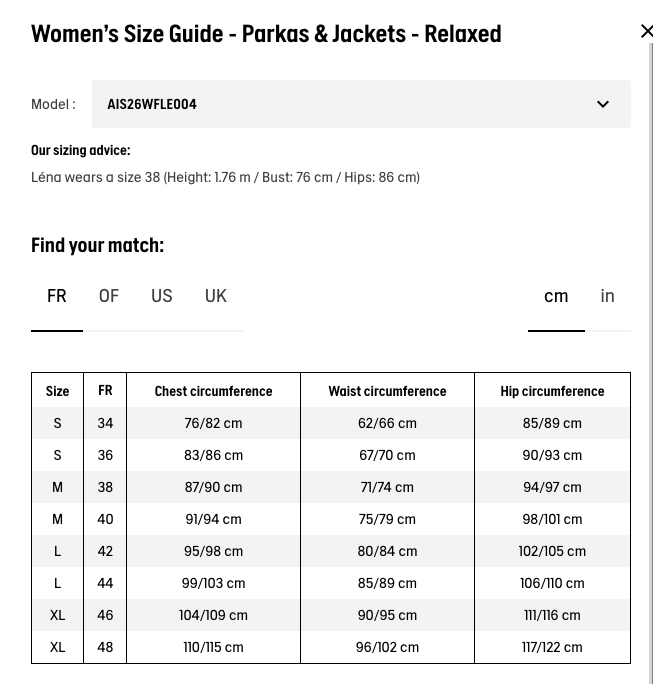
Task: Select the XL 46 size row
Action: [331, 615]
